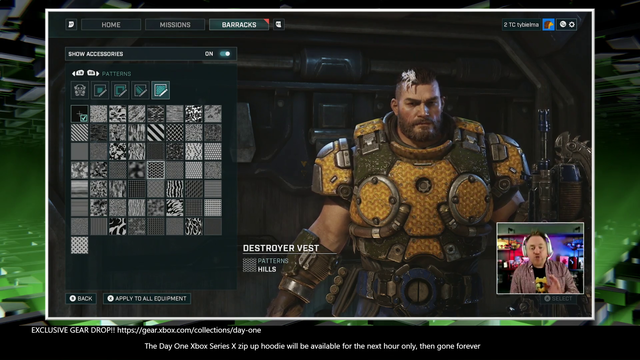The height and width of the screenshot is (360, 640).
Task: Select the paint icon with overlapping squares
Action: point(120,90)
